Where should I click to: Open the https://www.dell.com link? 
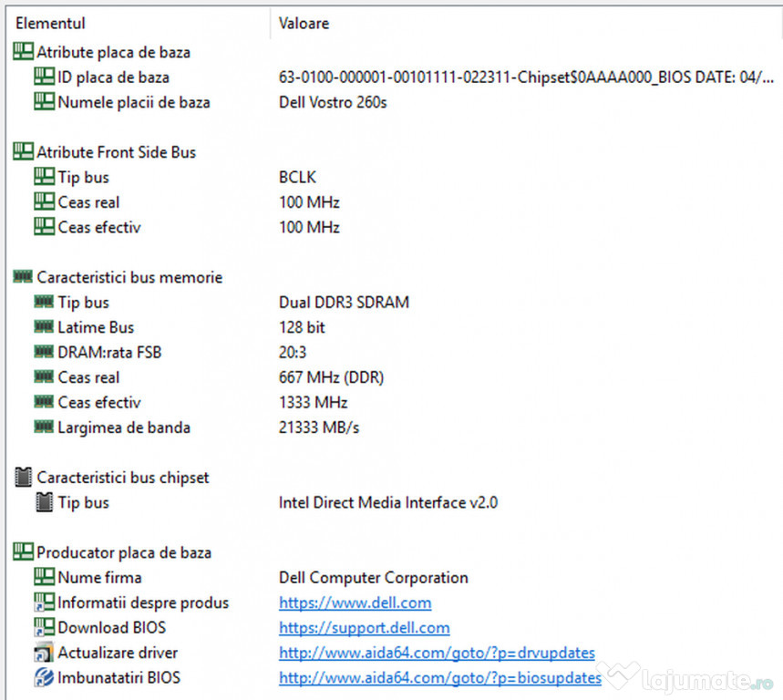pyautogui.click(x=355, y=602)
